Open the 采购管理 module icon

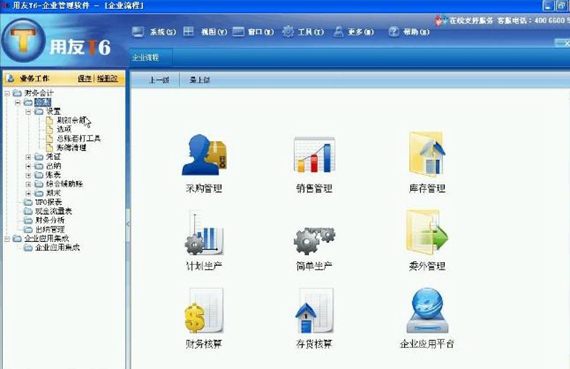tap(204, 155)
